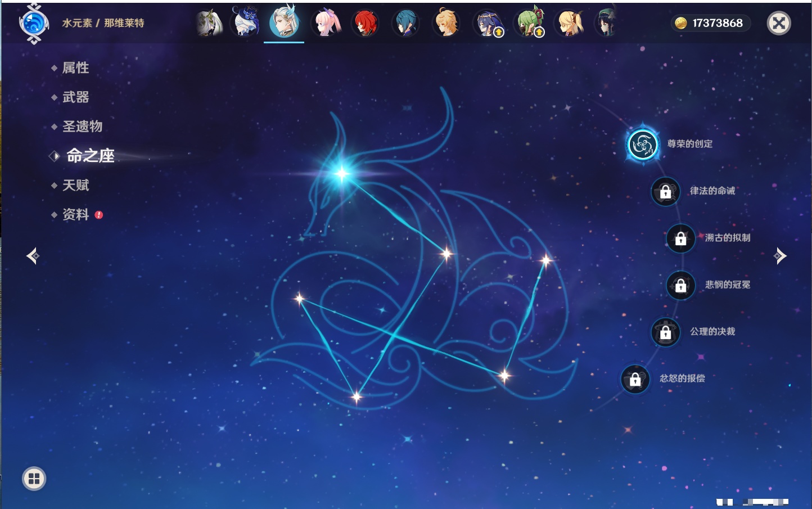Open the 天赋 talents menu
The image size is (812, 509).
(75, 185)
